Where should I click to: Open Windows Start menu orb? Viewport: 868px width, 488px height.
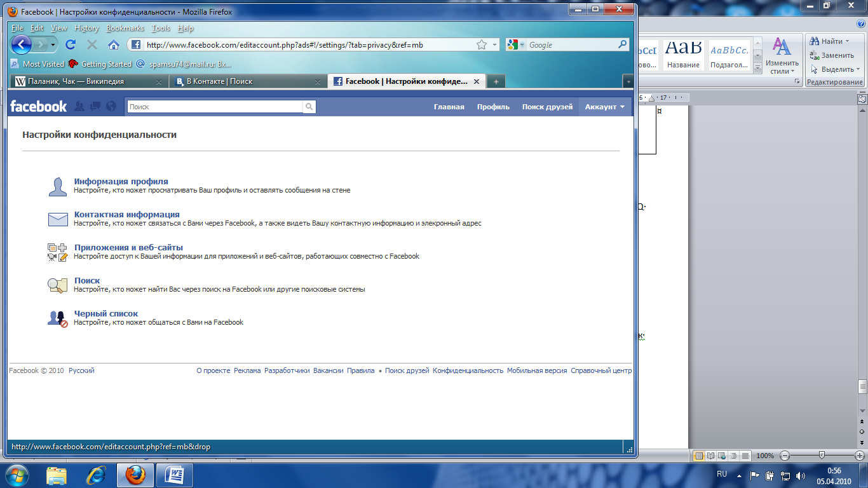click(17, 475)
